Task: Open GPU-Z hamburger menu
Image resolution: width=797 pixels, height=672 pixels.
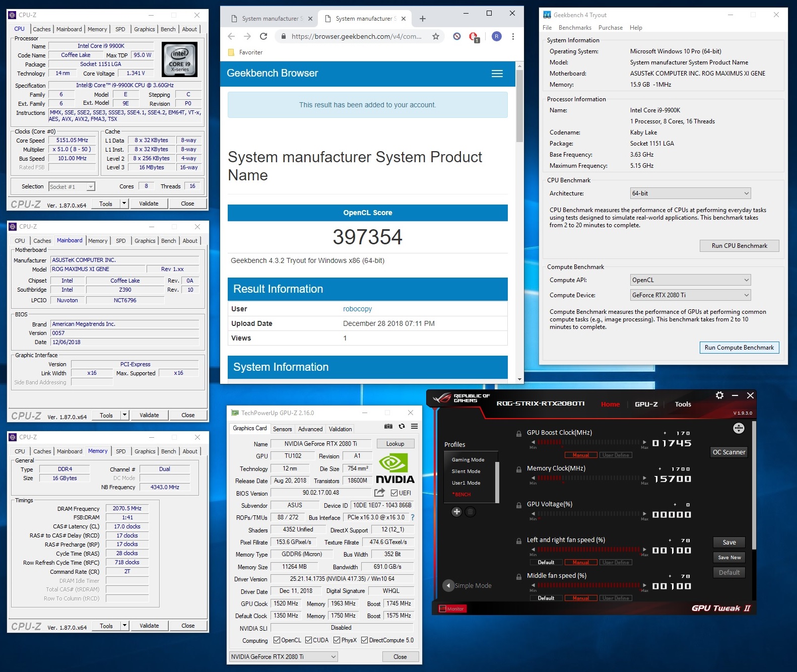Action: pos(414,426)
